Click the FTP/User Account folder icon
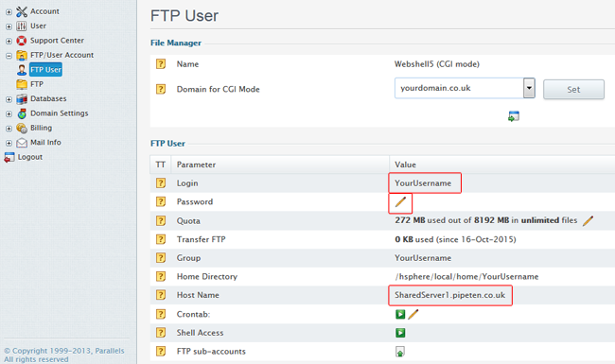Image resolution: width=615 pixels, height=364 pixels. pyautogui.click(x=22, y=55)
